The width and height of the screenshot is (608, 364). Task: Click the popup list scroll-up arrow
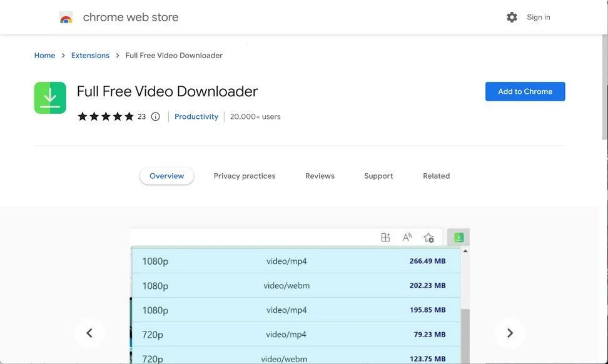465,251
